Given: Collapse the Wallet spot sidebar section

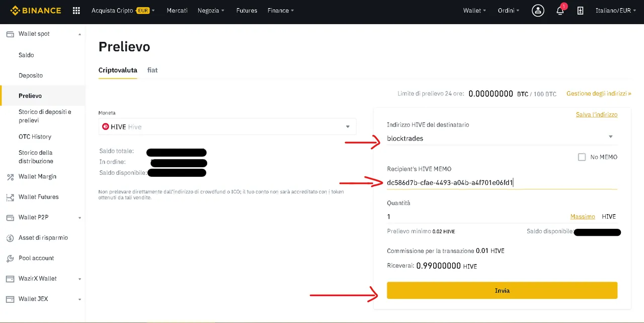Looking at the screenshot, I should 79,34.
